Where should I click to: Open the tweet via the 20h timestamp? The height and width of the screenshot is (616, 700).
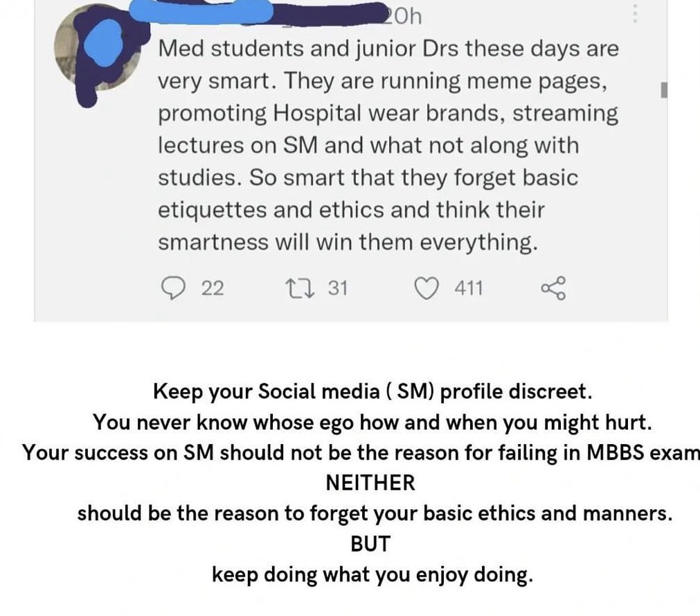click(x=403, y=17)
